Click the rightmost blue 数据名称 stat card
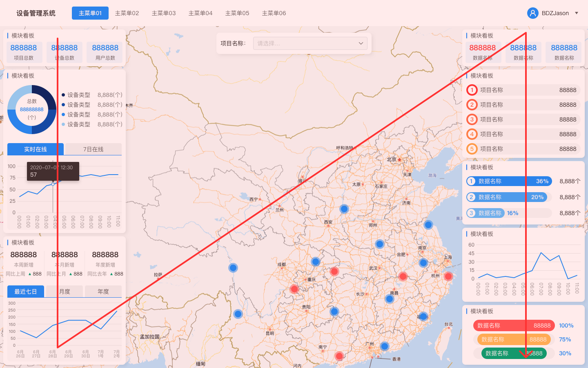 [564, 52]
